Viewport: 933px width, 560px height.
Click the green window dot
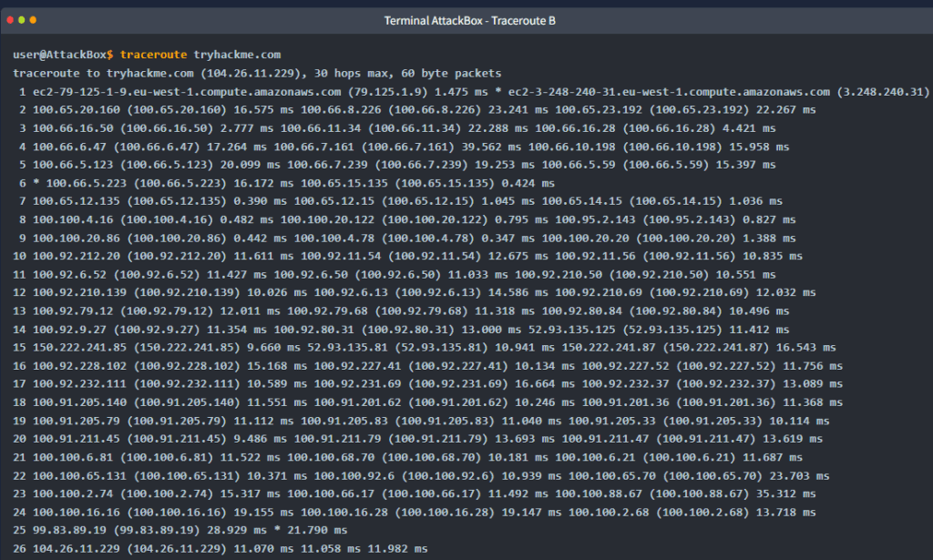coord(22,20)
